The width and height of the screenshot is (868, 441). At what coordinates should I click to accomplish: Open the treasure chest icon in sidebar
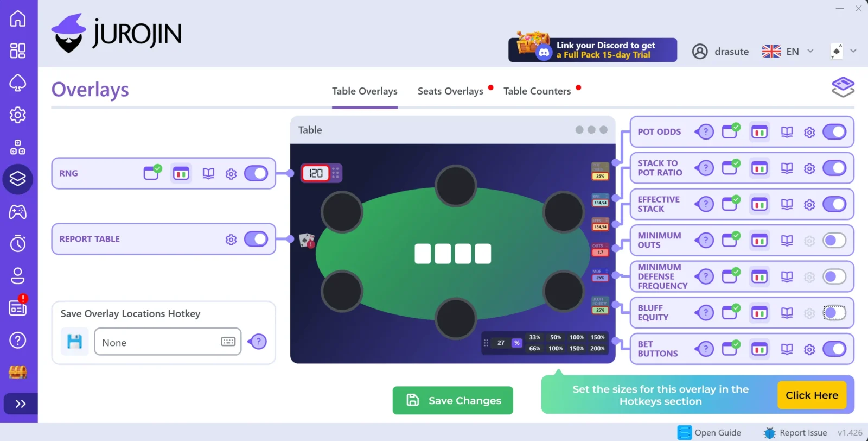[x=18, y=372]
